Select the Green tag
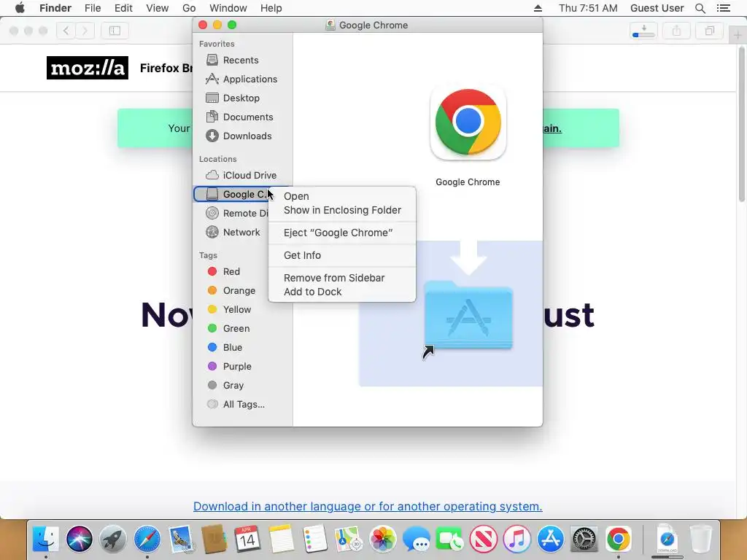Screen dimensions: 747x560 click(228, 329)
